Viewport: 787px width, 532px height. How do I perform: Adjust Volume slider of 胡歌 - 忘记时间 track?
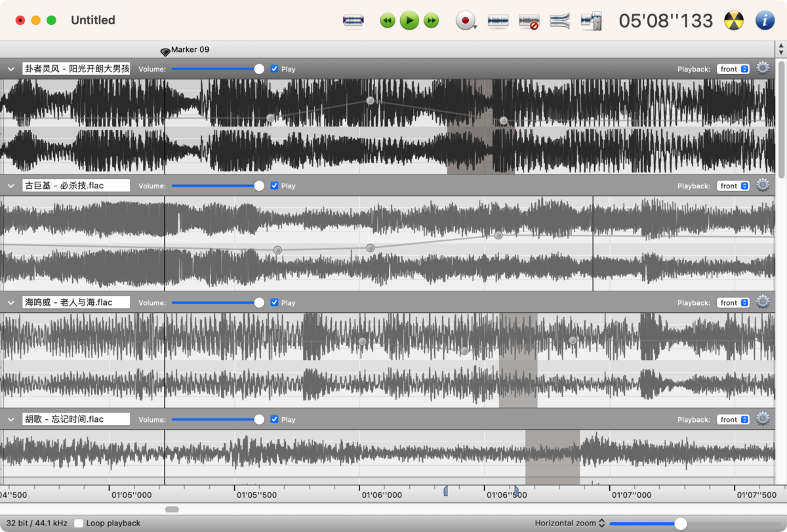[x=218, y=419]
